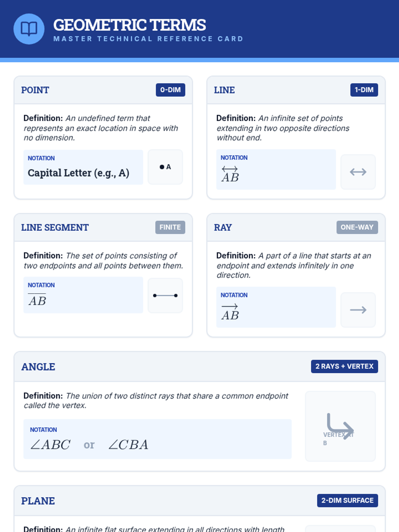Viewport: 399px width, 532px height.
Task: Click the 1-DIM badge on Line card
Action: [x=364, y=90]
